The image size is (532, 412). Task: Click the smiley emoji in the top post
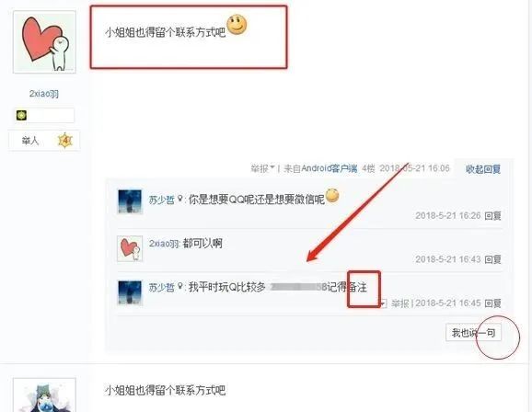(x=237, y=25)
